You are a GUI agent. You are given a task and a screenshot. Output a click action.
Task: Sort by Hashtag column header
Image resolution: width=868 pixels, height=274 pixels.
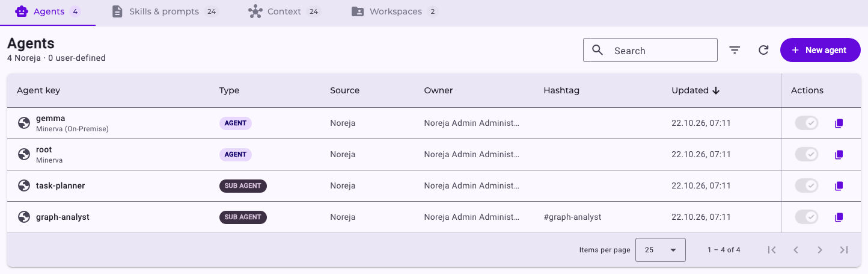(561, 90)
